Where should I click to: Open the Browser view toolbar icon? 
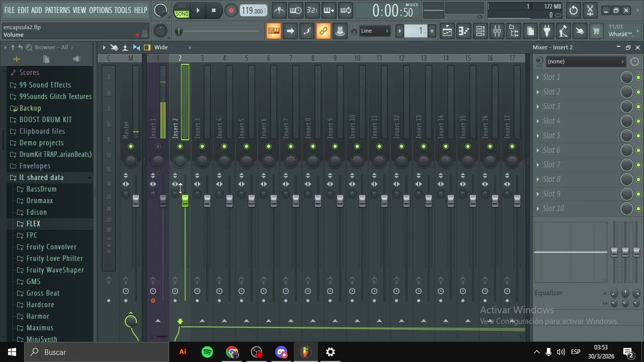point(514,31)
